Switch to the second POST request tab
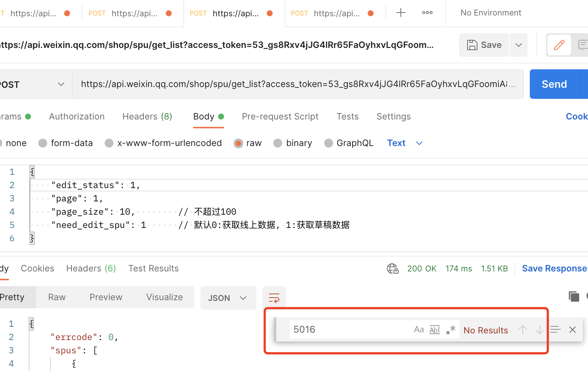Screen dimensions: 588x371 (x=133, y=13)
